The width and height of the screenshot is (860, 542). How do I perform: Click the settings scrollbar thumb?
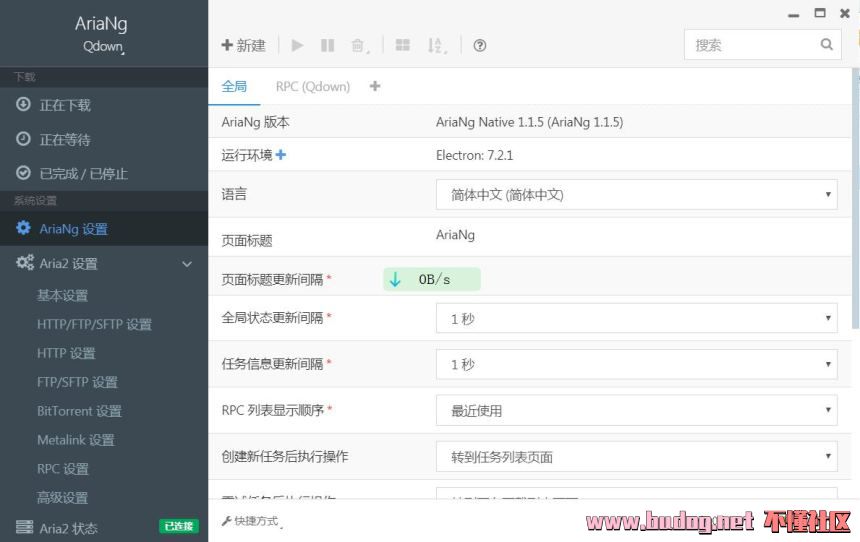(x=856, y=199)
